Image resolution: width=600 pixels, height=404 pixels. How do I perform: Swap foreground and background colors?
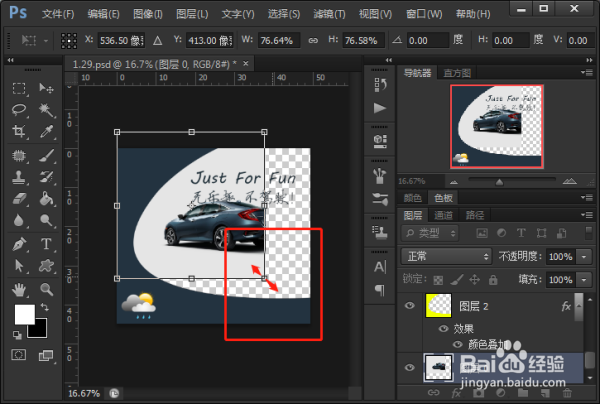[45, 307]
